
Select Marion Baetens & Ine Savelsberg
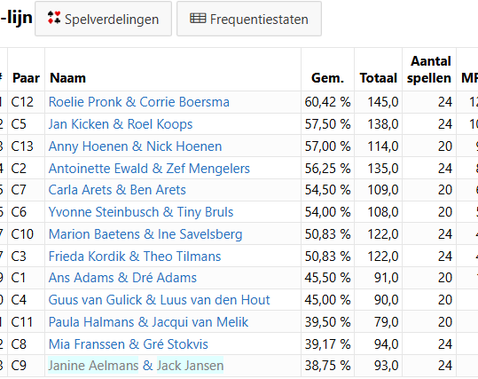[x=146, y=234]
